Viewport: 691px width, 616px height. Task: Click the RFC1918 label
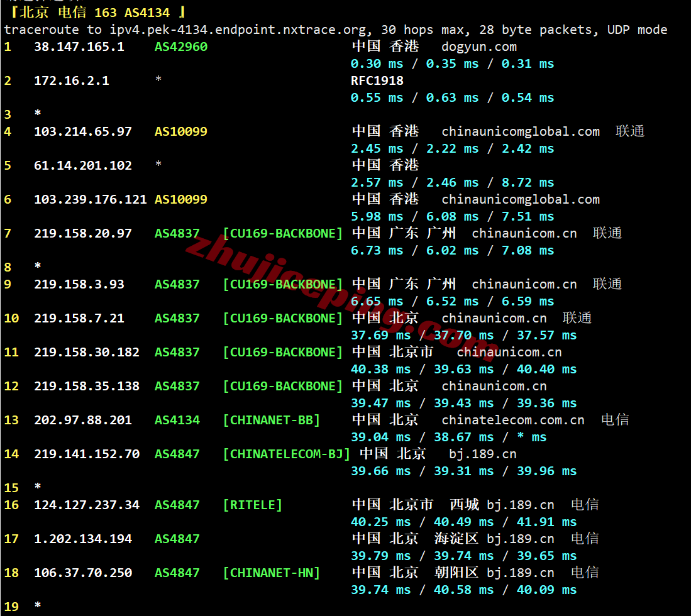(x=377, y=80)
